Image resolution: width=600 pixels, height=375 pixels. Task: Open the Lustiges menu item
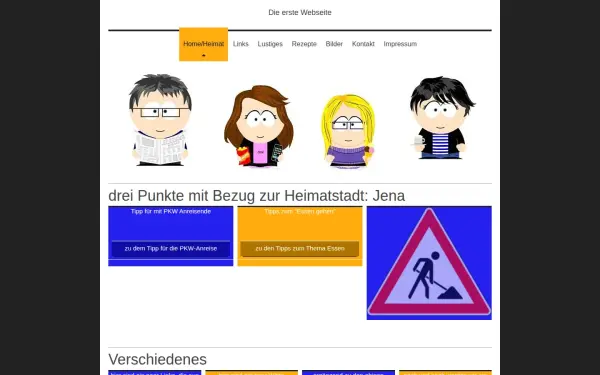coord(270,44)
